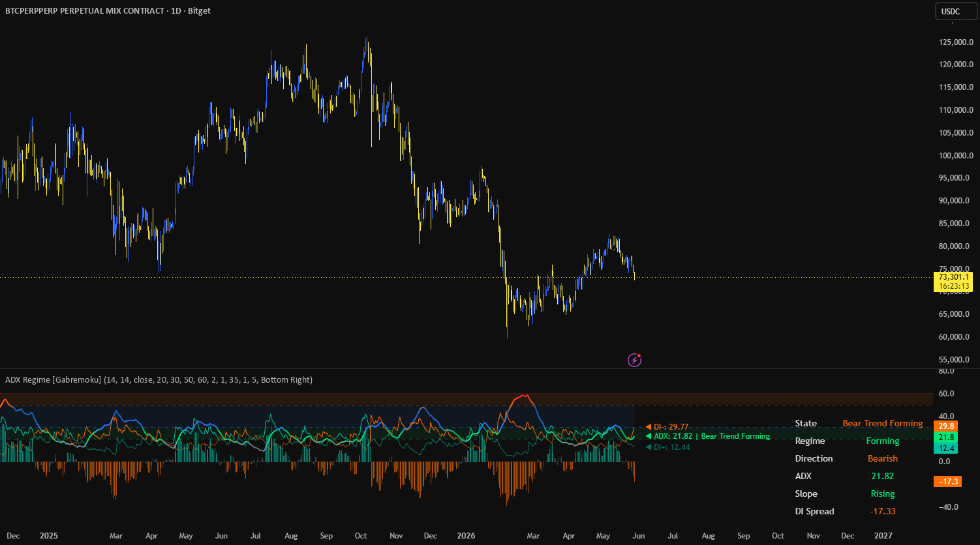Image resolution: width=980 pixels, height=545 pixels.
Task: Click the 115,000.0 price axis label
Action: (x=956, y=87)
